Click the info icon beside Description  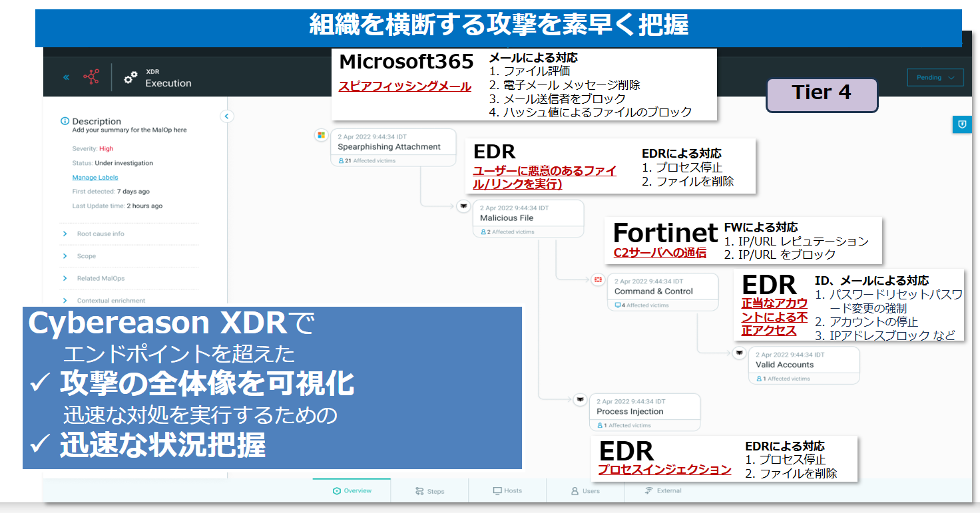(x=65, y=121)
